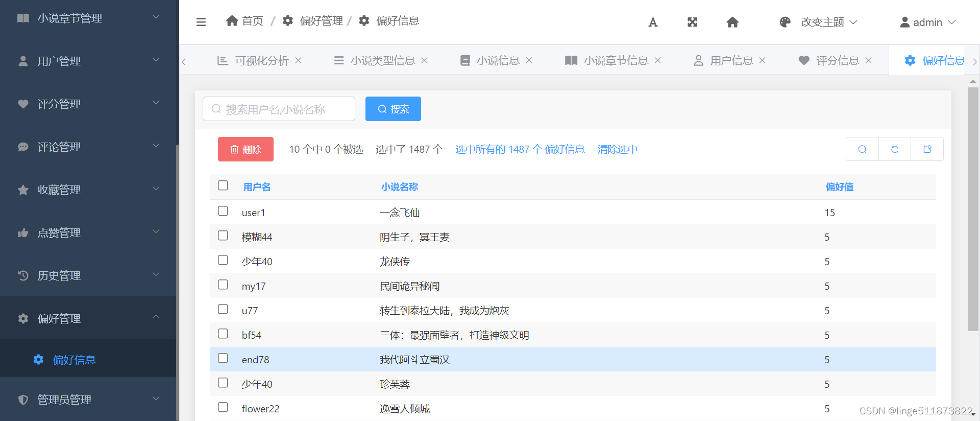The width and height of the screenshot is (980, 421).
Task: Click the history clock icon of 历史管理
Action: tap(23, 275)
